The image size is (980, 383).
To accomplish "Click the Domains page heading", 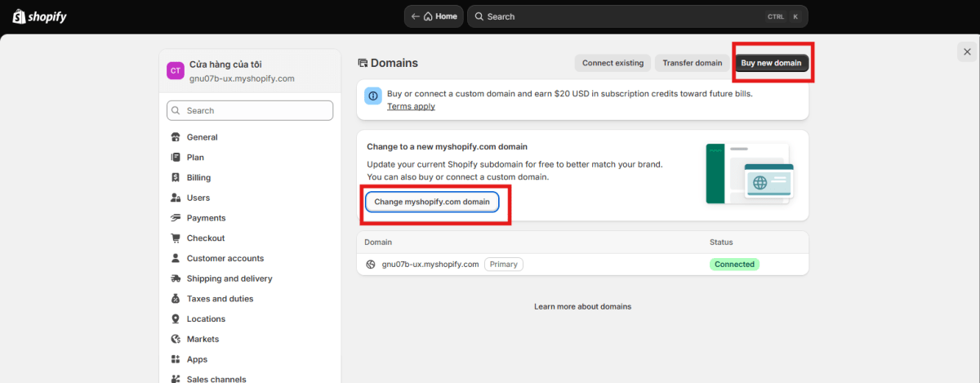I will [394, 63].
